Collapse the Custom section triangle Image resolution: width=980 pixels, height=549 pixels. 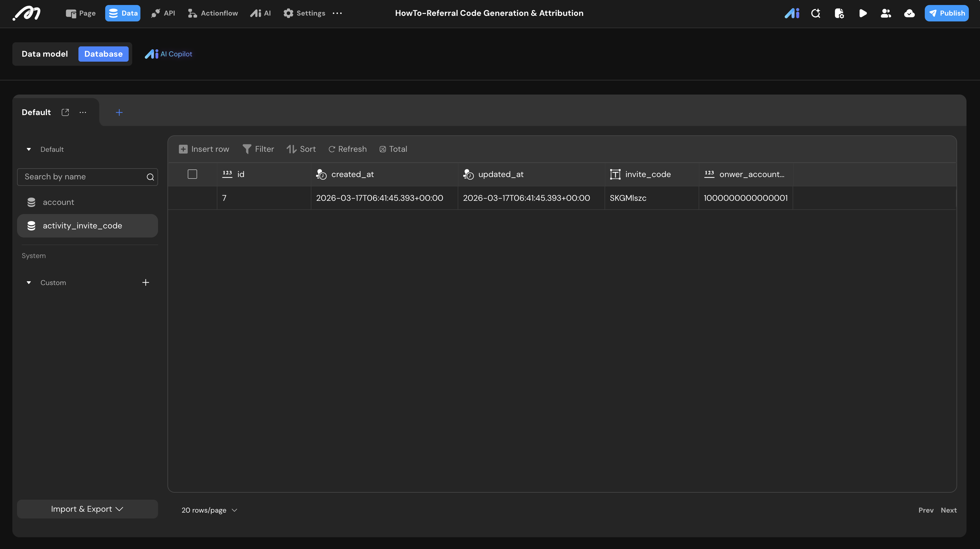pos(28,282)
